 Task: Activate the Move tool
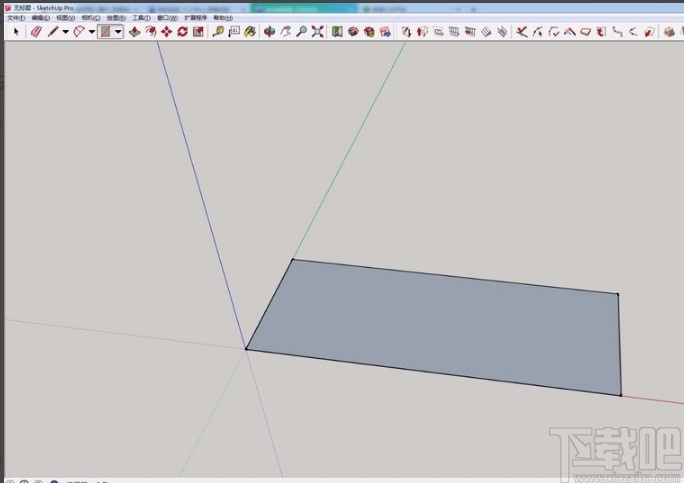(167, 31)
